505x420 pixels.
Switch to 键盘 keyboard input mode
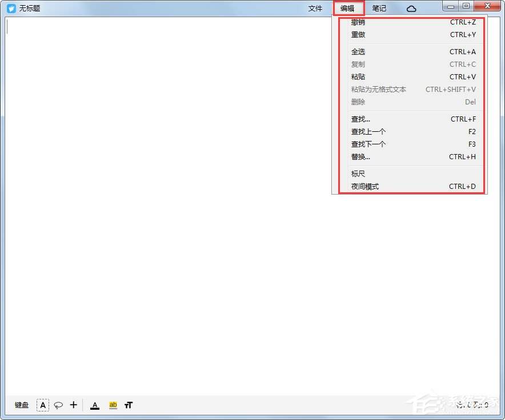22,405
